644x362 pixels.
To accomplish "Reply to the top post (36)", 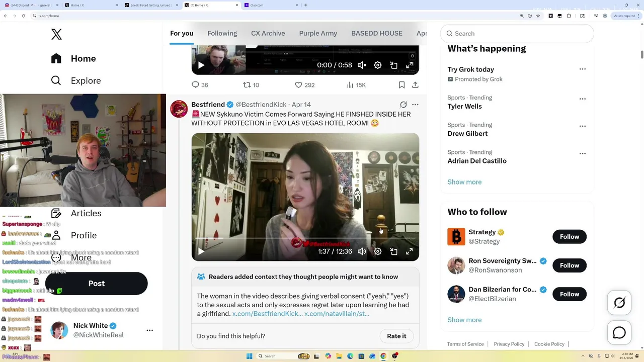I will (200, 85).
